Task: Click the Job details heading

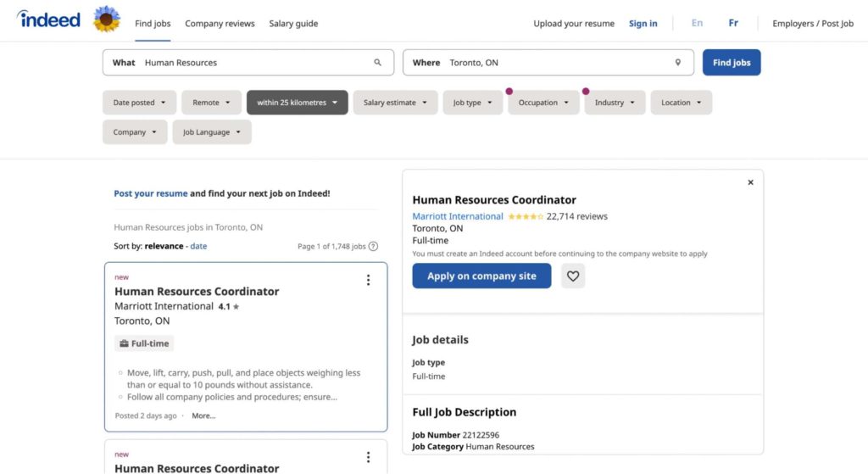Action: click(440, 340)
